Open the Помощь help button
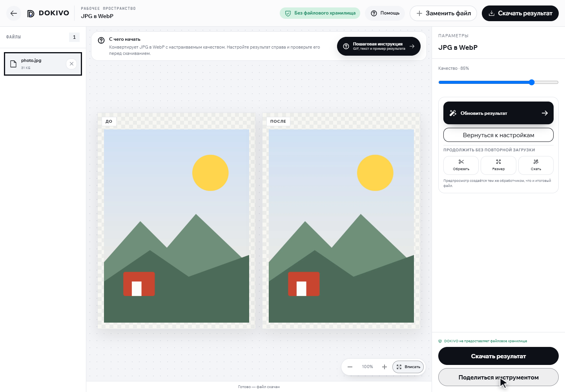This screenshot has height=392, width=565. (x=385, y=13)
